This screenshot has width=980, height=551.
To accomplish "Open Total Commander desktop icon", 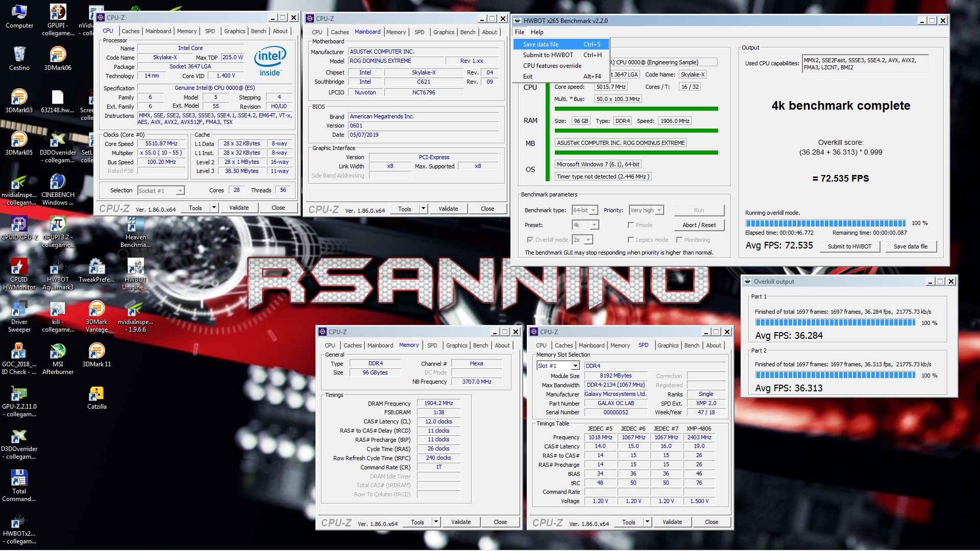I will (19, 486).
